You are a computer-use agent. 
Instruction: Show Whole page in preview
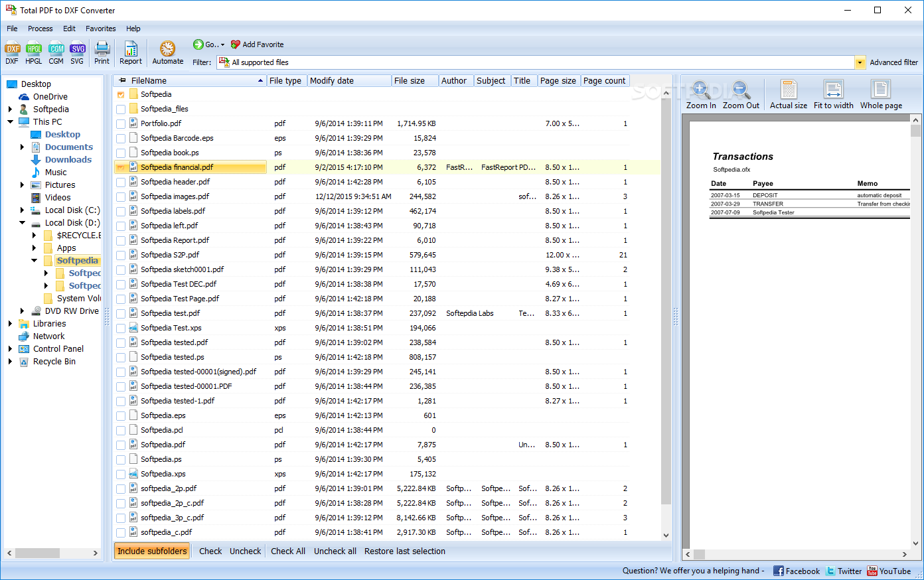(881, 94)
